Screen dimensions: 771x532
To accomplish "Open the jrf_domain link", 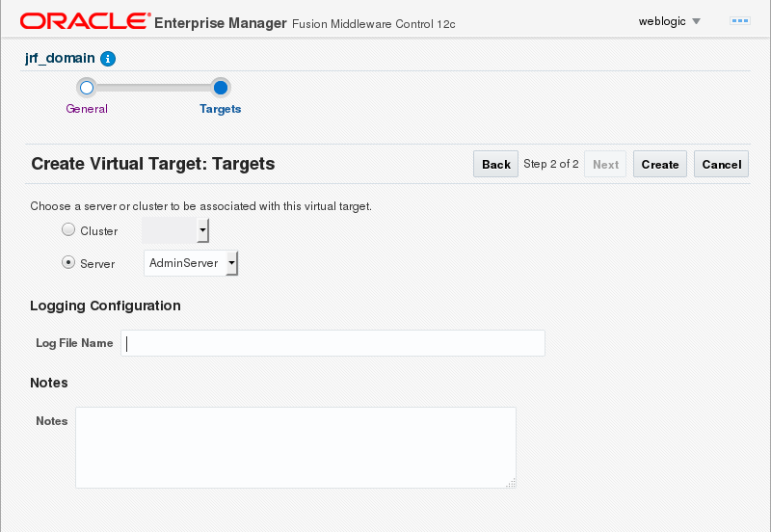I will pos(60,58).
